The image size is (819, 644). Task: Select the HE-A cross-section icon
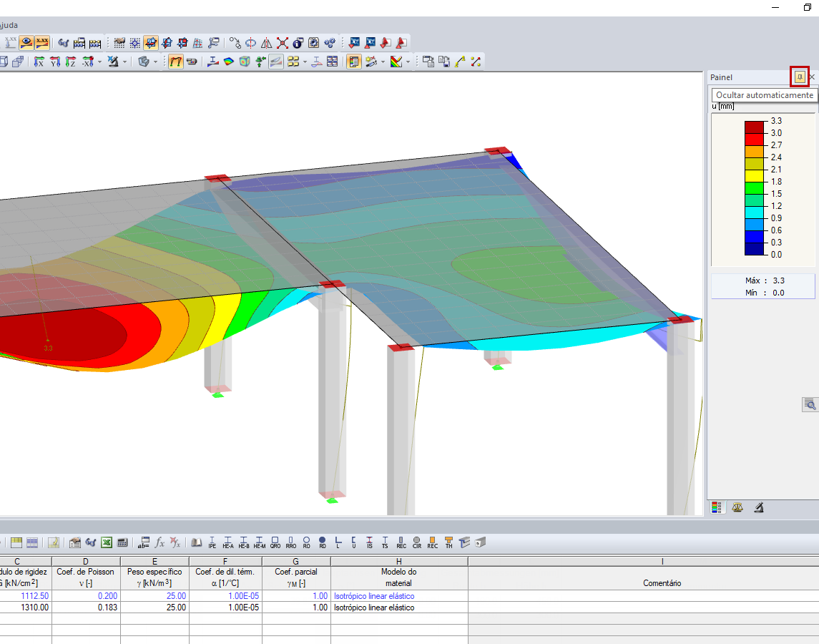pyautogui.click(x=227, y=542)
